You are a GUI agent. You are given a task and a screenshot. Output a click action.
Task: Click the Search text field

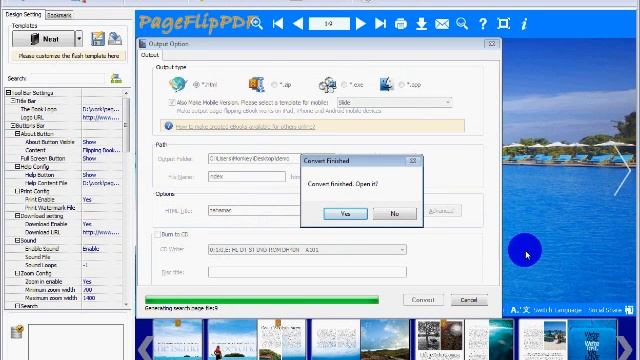pos(67,78)
